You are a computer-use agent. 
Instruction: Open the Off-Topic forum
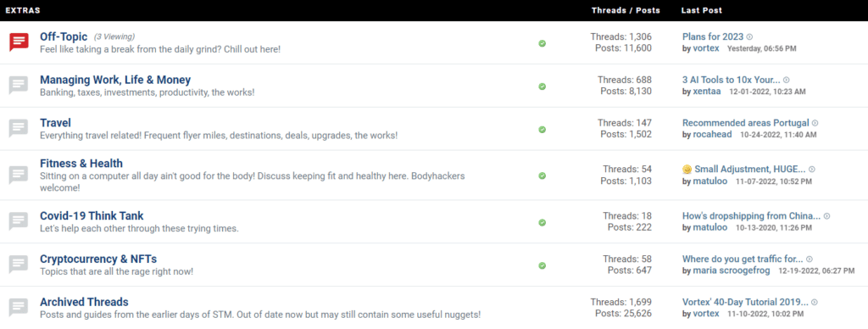pyautogui.click(x=64, y=36)
